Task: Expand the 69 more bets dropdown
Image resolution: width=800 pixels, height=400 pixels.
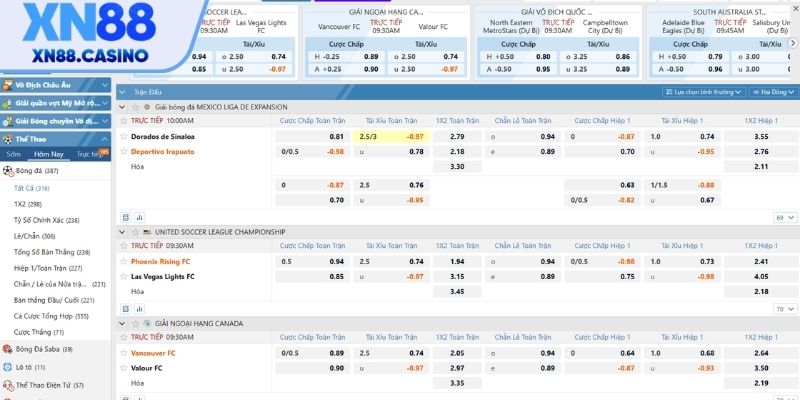Action: point(780,217)
